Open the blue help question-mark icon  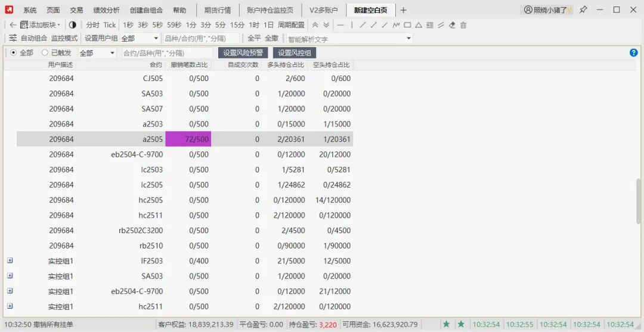point(633,52)
